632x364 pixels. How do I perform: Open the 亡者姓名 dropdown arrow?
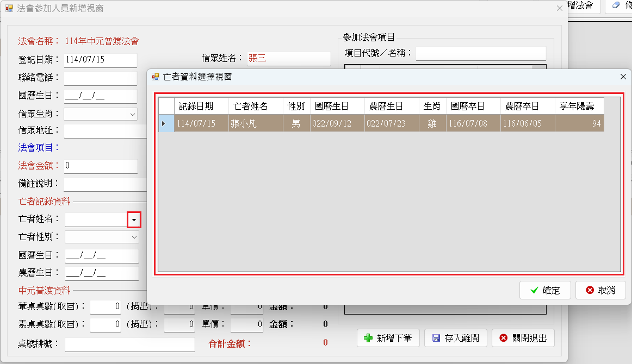point(134,220)
